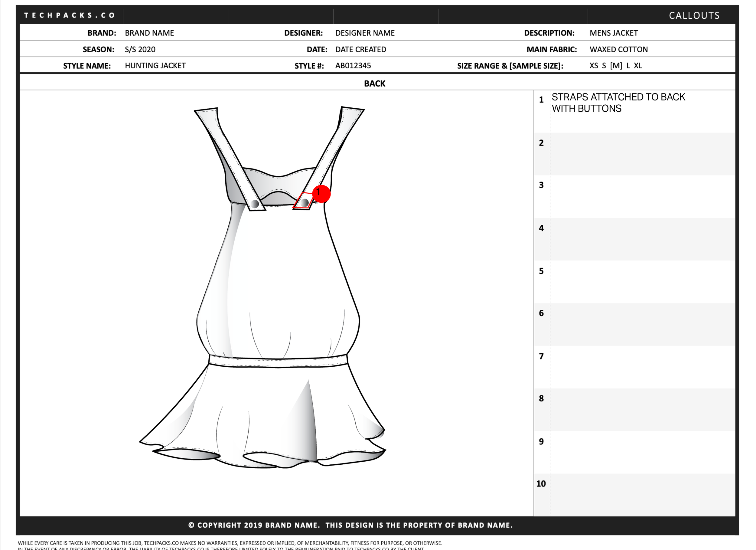Click the CALLOUTS header label
This screenshot has height=550, width=756.
coord(694,16)
